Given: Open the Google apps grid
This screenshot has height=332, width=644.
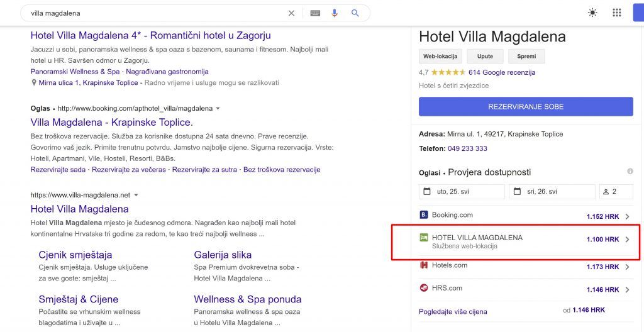Looking at the screenshot, I should (616, 13).
